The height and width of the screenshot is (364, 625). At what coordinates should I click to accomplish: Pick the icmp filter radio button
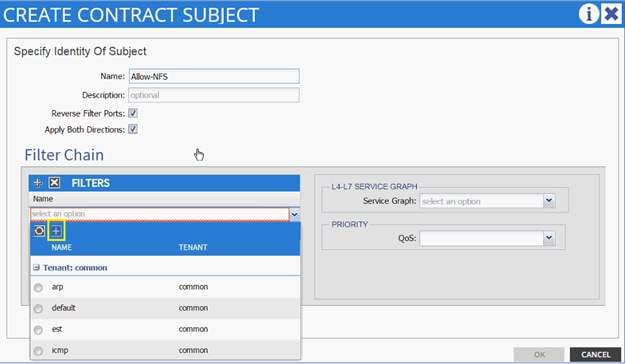pos(38,351)
